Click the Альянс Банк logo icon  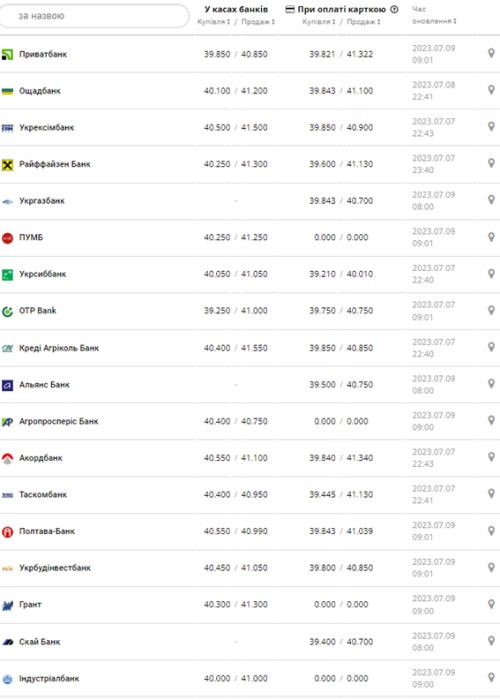tap(7, 385)
